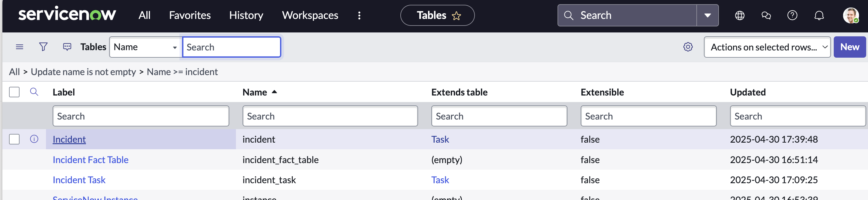This screenshot has height=200, width=868.
Task: Show the filter funnel builder
Action: (43, 47)
